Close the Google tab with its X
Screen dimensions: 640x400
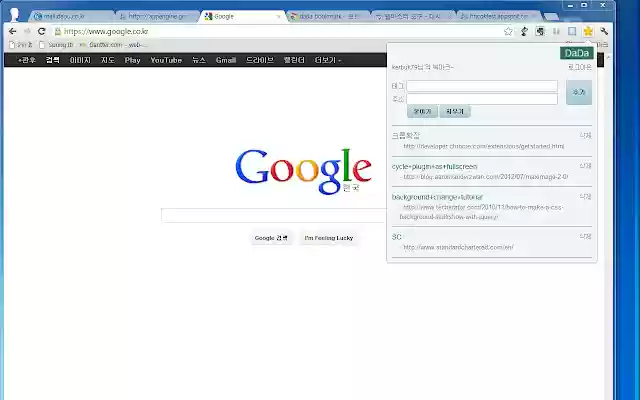click(279, 17)
